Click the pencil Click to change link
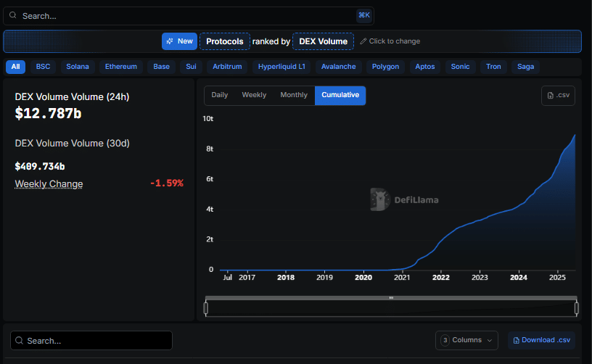The image size is (592, 364). click(390, 41)
